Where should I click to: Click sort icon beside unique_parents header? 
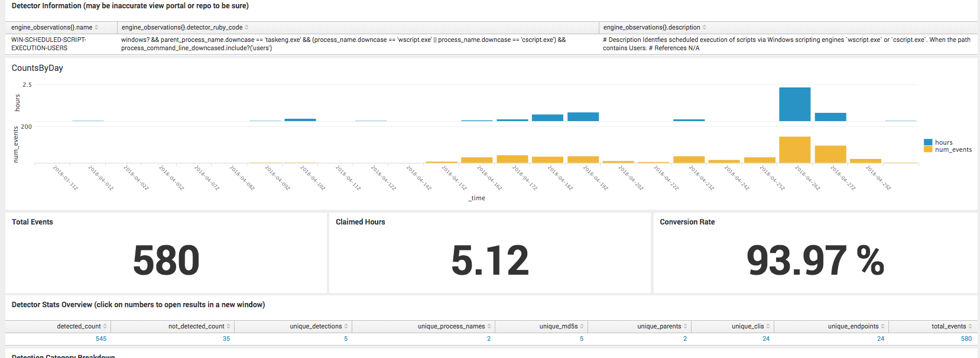[x=686, y=327]
